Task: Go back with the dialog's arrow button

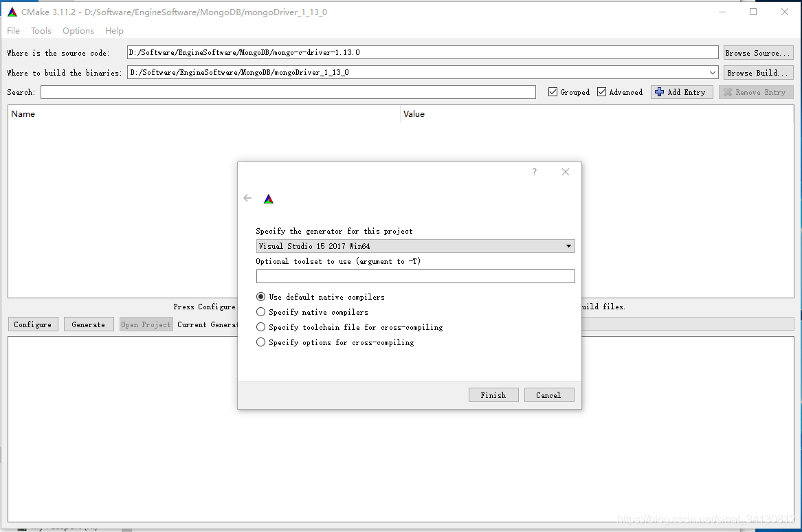Action: pos(247,198)
